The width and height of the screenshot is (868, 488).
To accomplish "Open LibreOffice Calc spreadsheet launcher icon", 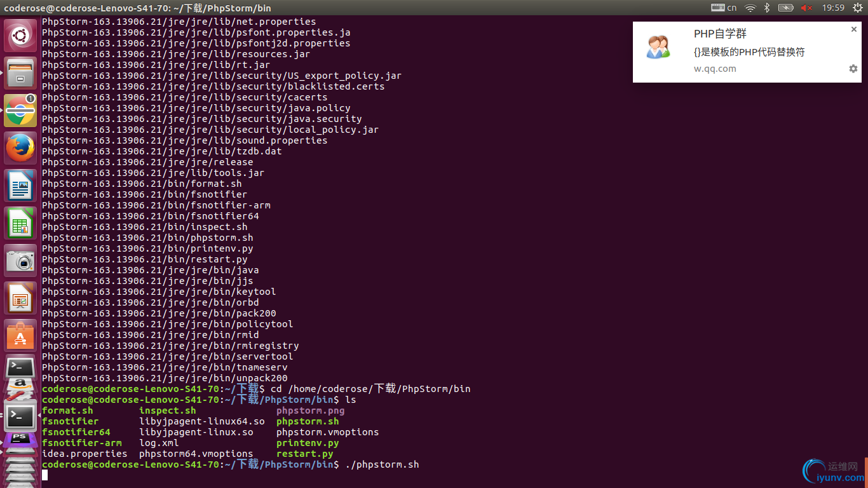I will point(20,223).
